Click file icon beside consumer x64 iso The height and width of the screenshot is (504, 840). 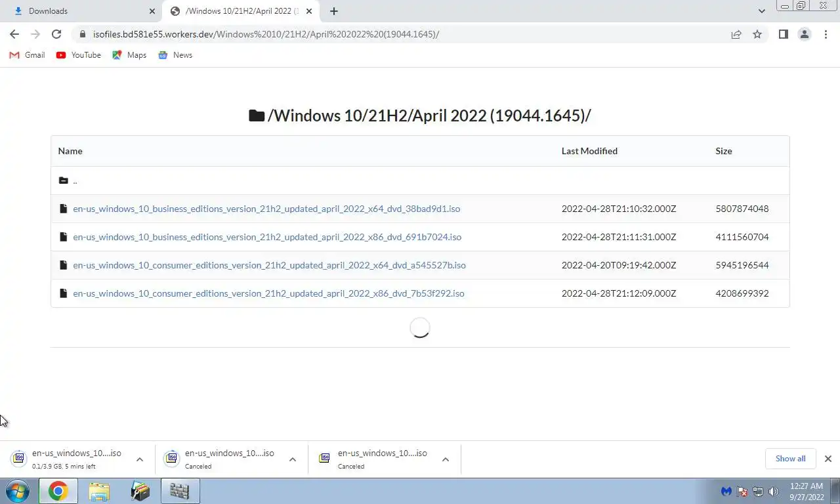pyautogui.click(x=63, y=265)
